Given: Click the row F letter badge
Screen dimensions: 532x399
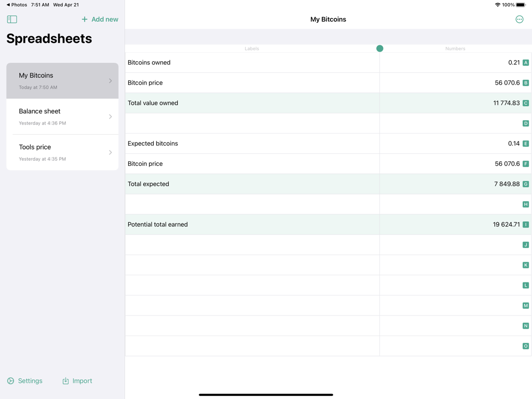Looking at the screenshot, I should [x=526, y=164].
